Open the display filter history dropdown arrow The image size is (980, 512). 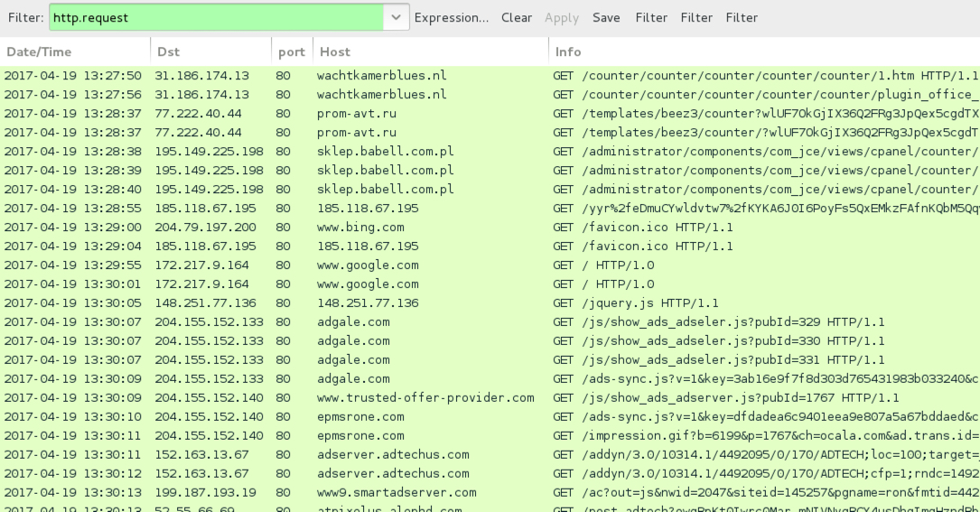pos(396,17)
